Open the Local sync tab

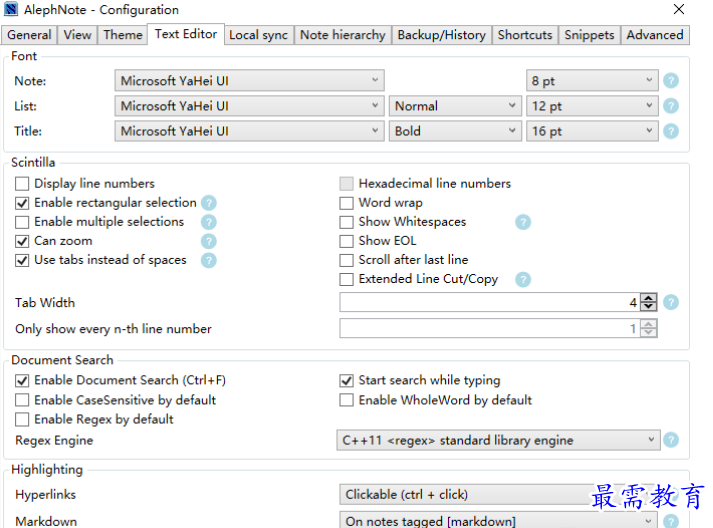[x=258, y=35]
